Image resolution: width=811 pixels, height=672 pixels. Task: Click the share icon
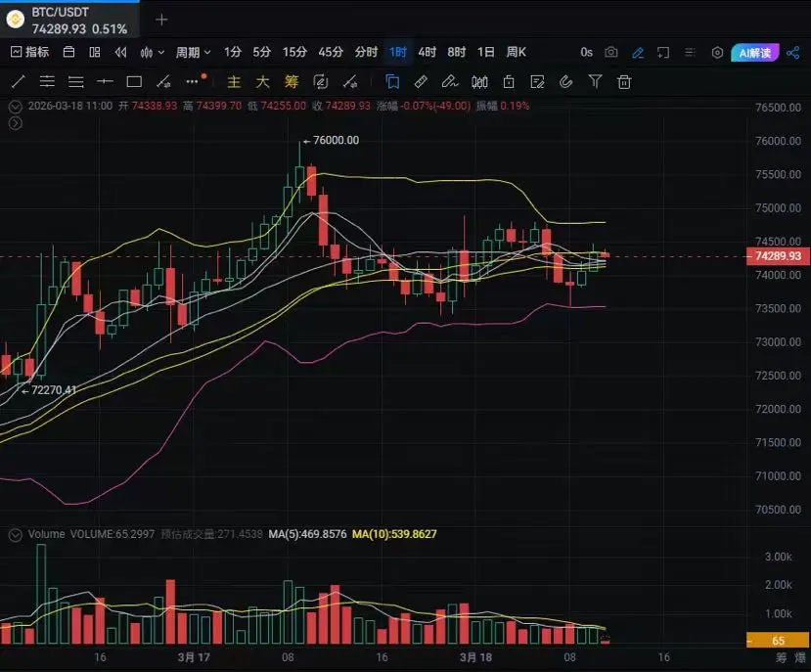point(792,52)
